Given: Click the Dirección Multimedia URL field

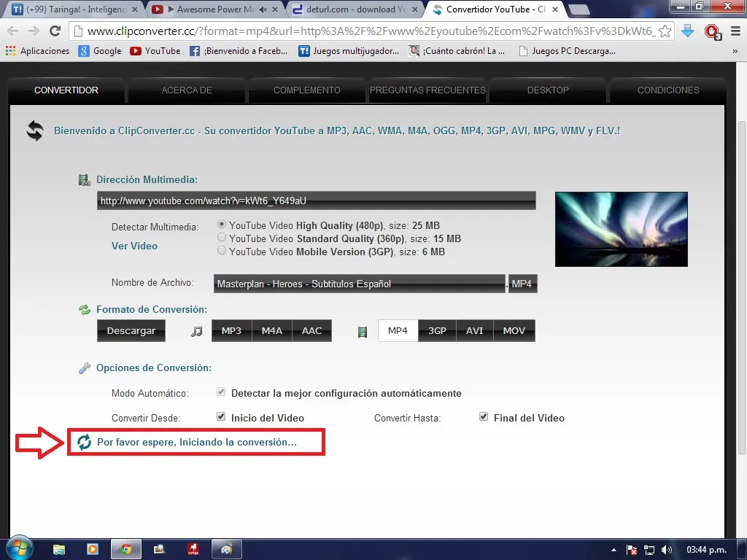Looking at the screenshot, I should coord(317,201).
